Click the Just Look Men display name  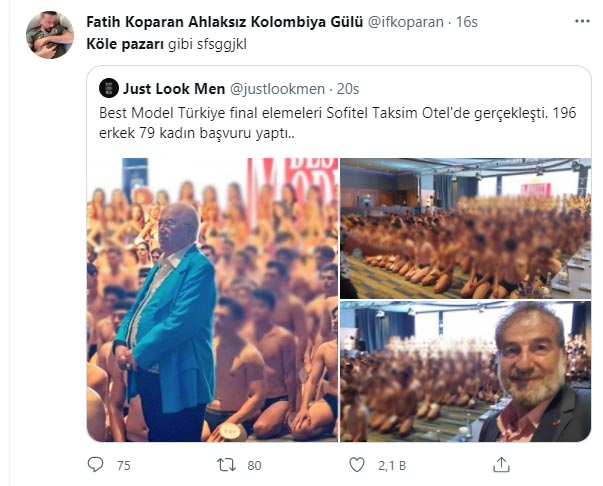coord(174,89)
